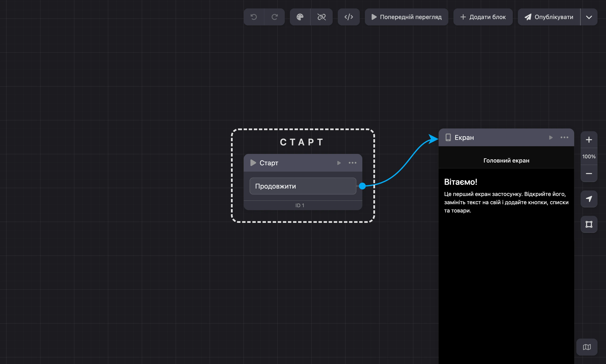This screenshot has height=364, width=606.
Task: Open the code editor icon
Action: (x=349, y=17)
